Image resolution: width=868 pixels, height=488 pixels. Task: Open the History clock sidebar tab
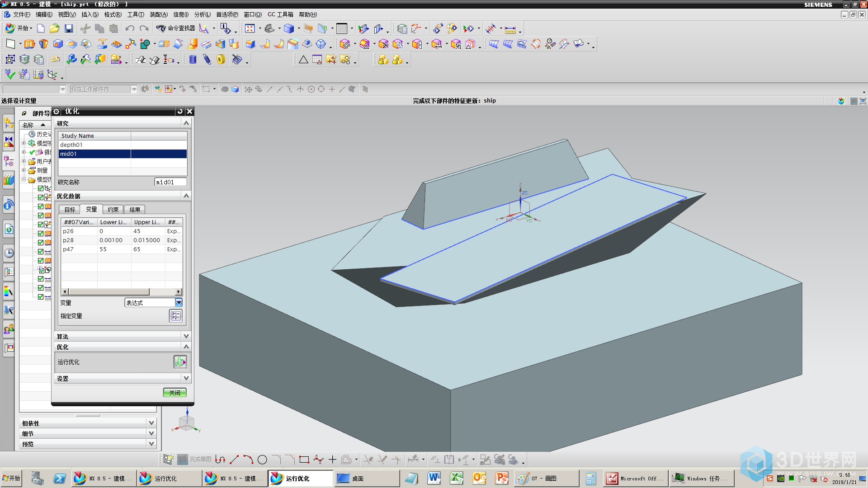(x=9, y=253)
